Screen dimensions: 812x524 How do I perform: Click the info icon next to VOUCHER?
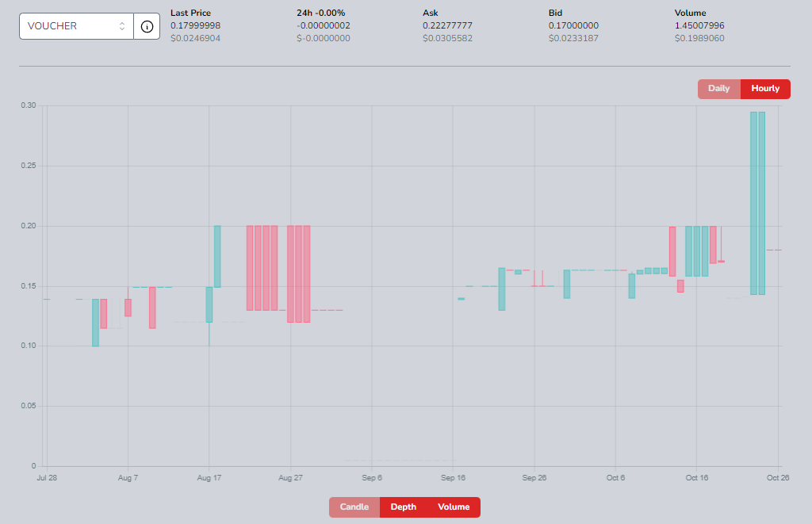pyautogui.click(x=147, y=26)
